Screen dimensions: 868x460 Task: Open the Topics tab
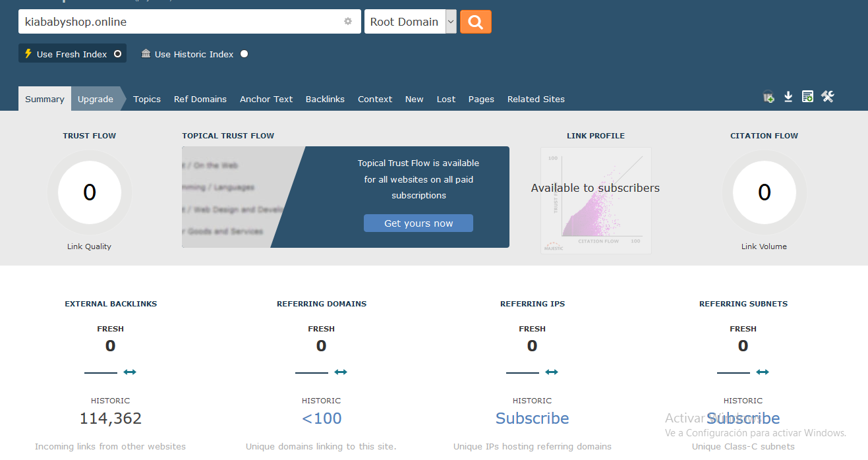point(147,99)
